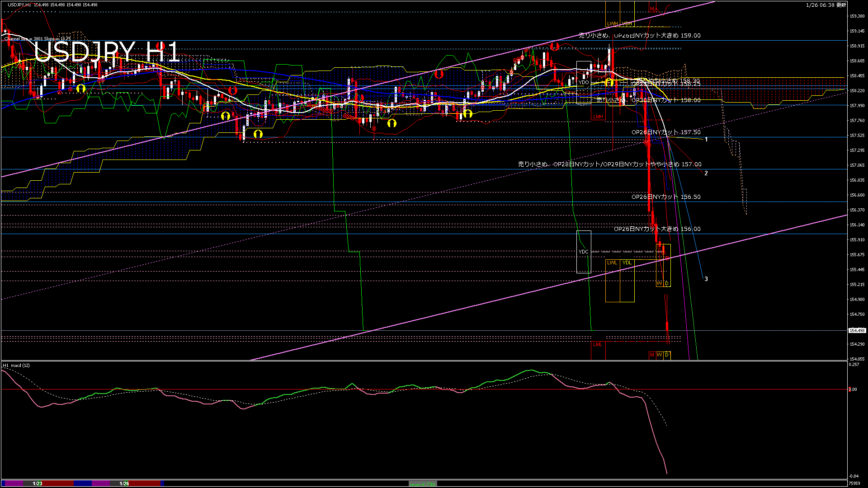This screenshot has height=488, width=868.
Task: Click projection line end label 2
Action: (706, 173)
